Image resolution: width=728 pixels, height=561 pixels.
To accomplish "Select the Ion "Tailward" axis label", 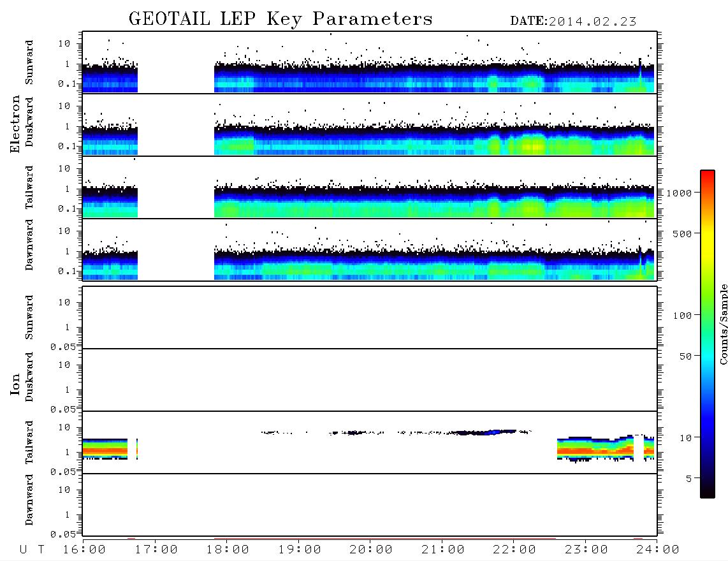I will [29, 442].
